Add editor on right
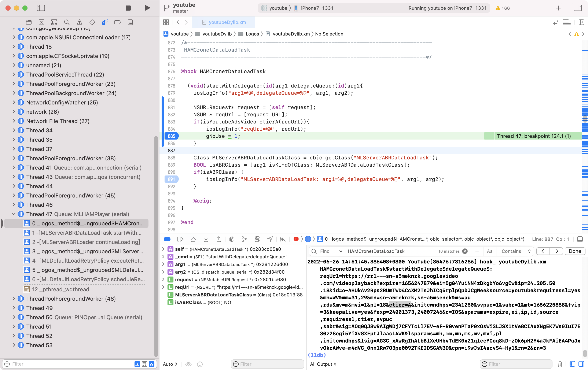This screenshot has width=588, height=370. click(581, 22)
